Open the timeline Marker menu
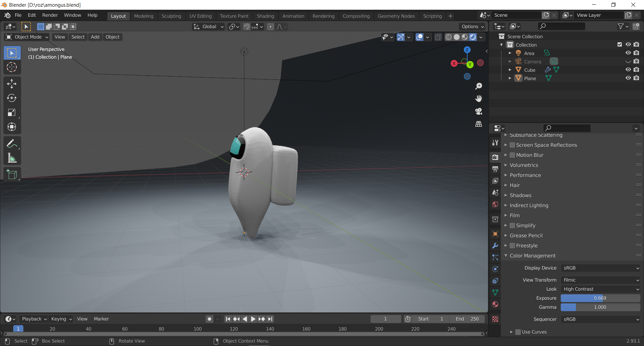This screenshot has width=644, height=346. 101,319
